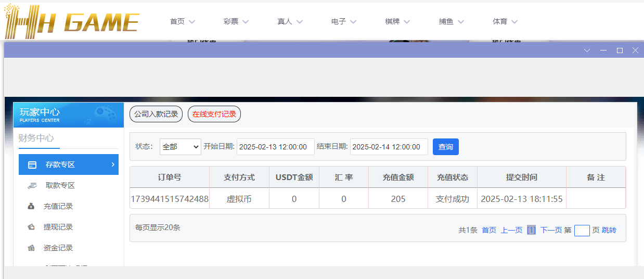The image size is (644, 279).
Task: Switch to 公司入款记录 tab
Action: (x=156, y=114)
